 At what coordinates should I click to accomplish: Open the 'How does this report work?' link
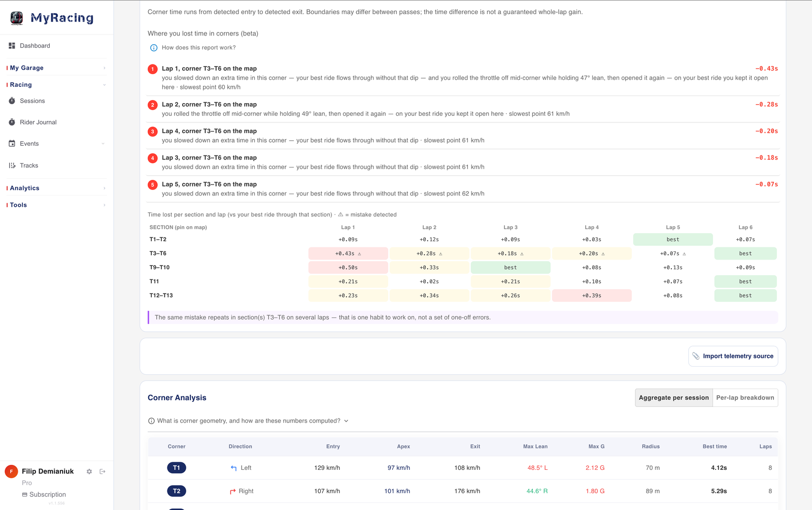coord(198,48)
